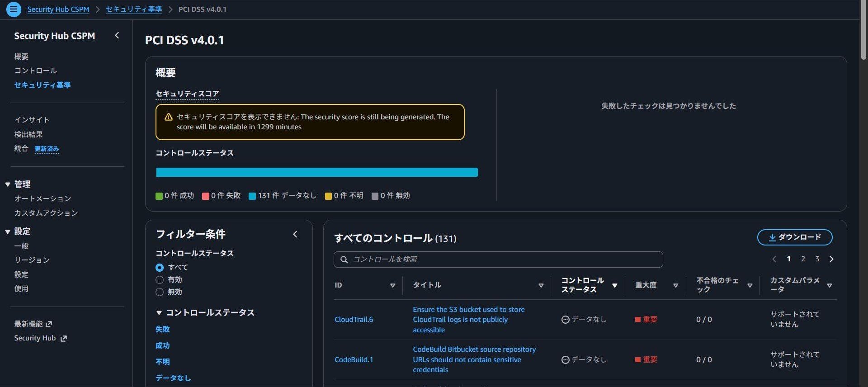The width and height of the screenshot is (868, 387).
Task: Open the CloudTrail.6 control ID link
Action: (x=354, y=320)
